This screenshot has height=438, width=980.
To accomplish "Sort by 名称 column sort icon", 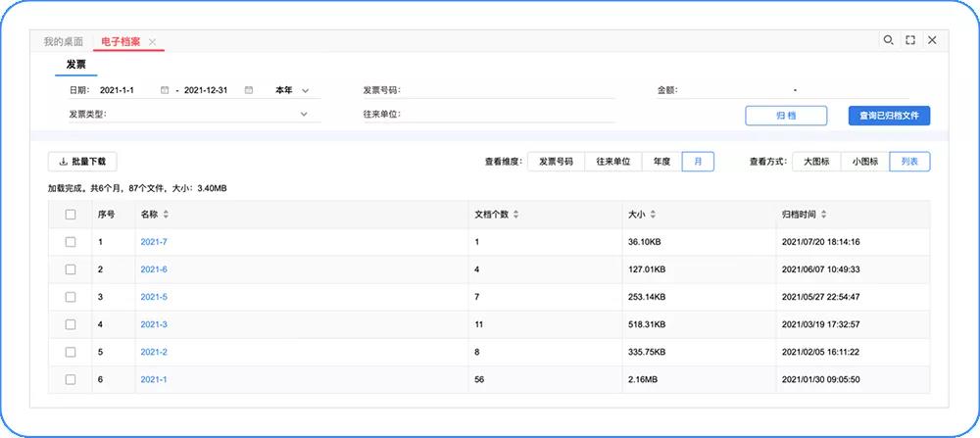I will click(x=166, y=215).
